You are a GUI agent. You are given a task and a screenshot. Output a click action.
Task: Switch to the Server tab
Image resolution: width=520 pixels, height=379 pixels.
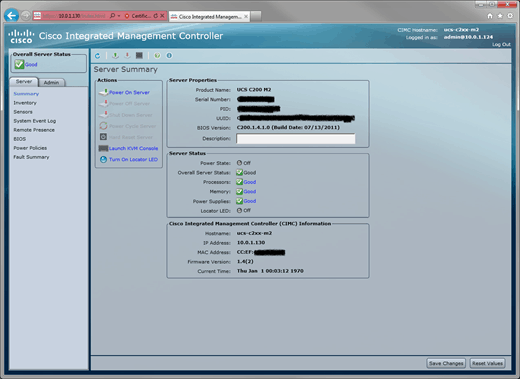pyautogui.click(x=24, y=82)
